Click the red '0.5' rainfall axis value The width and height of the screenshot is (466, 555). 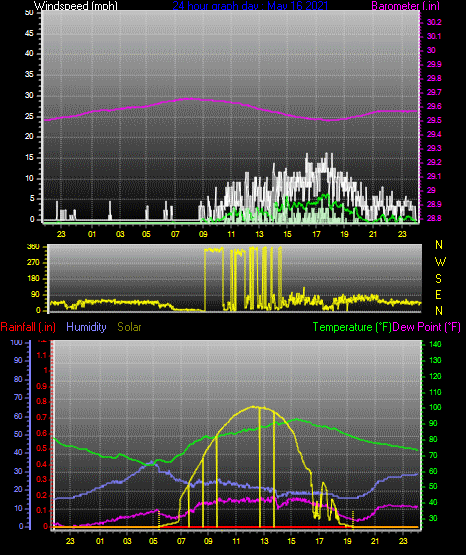pos(42,449)
